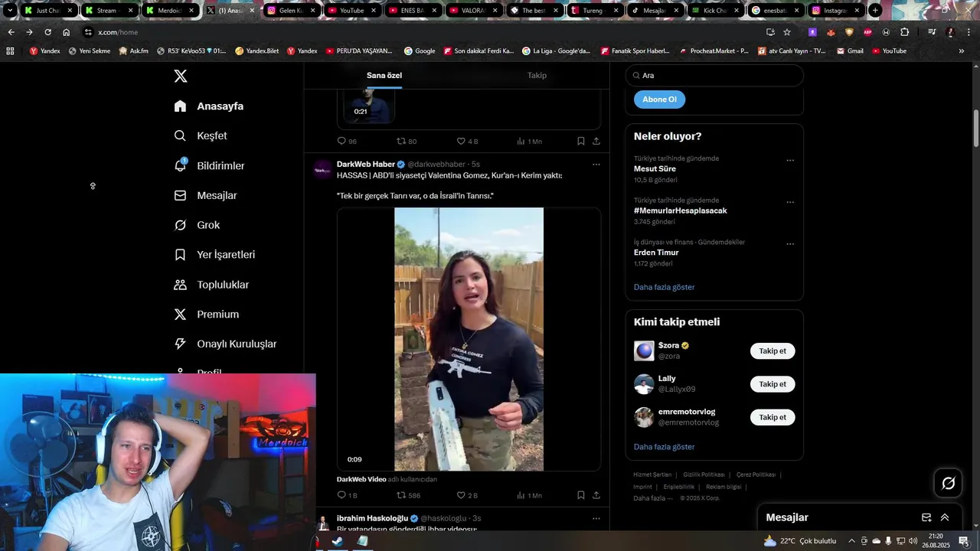The image size is (980, 551).
Task: Open Yer İşaretleri bookmarks
Action: coord(214,255)
